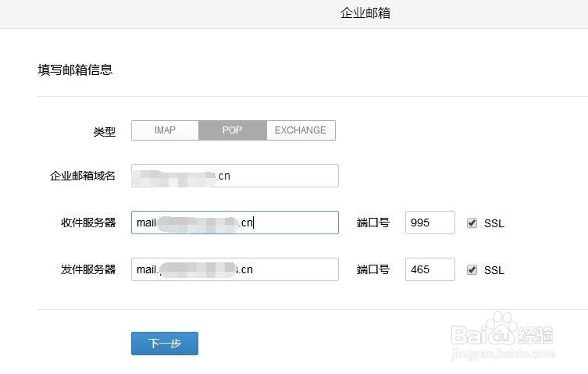Toggle SSL checkbox for the incoming server
588x374 pixels.
tap(472, 223)
